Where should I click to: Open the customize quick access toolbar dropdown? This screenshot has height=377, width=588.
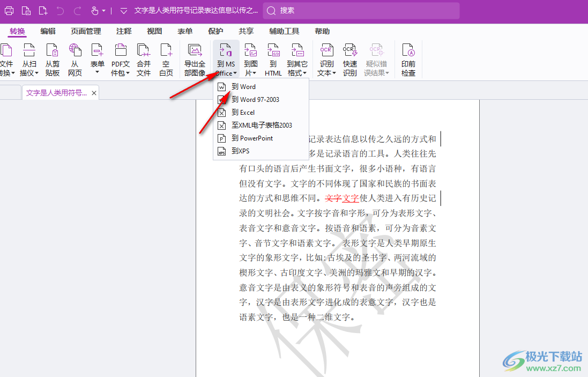pyautogui.click(x=123, y=11)
